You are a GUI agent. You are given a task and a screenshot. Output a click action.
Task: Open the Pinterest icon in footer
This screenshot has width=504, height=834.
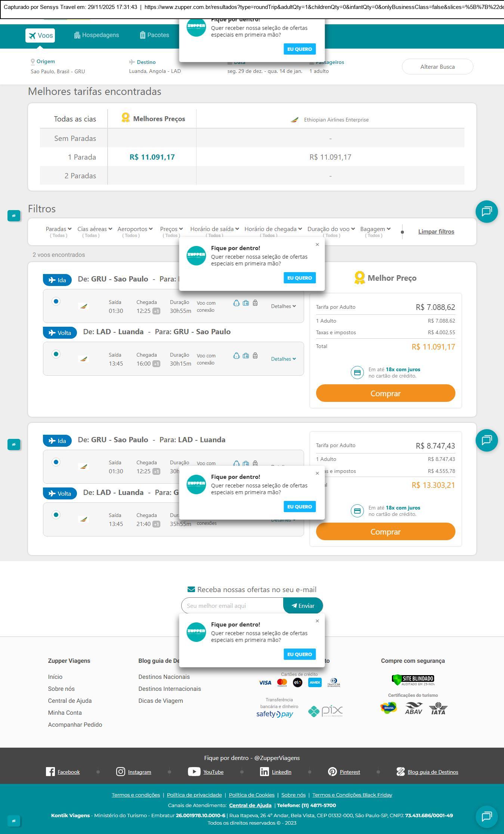[x=332, y=772]
